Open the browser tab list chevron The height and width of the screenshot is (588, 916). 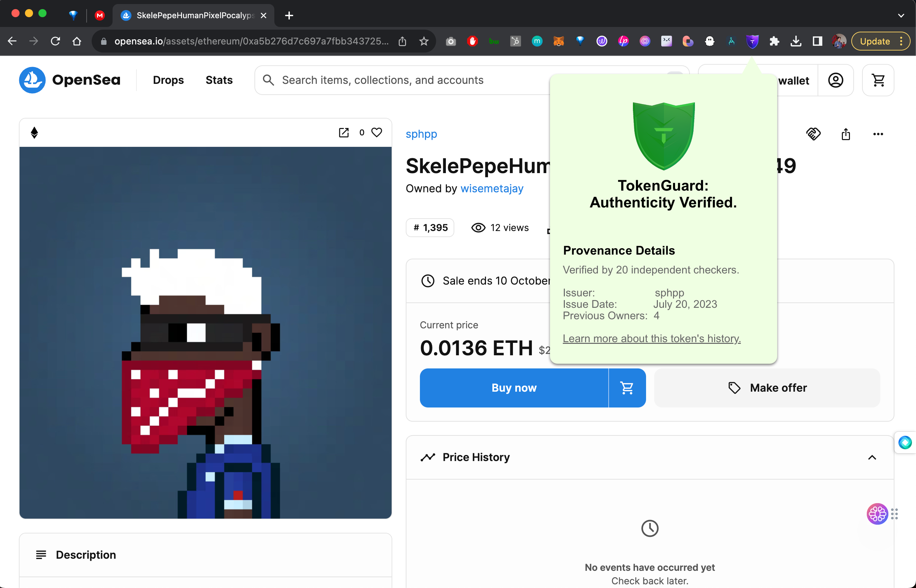901,15
